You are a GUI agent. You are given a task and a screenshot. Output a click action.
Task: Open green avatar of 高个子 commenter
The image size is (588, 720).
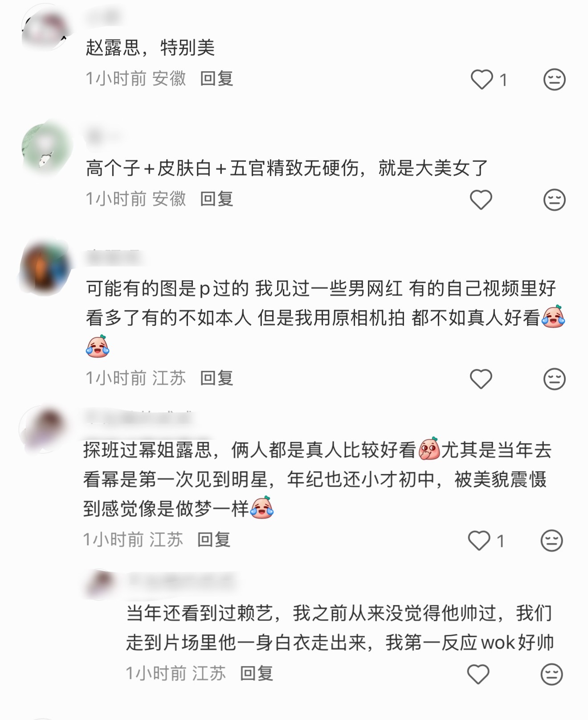coord(45,147)
